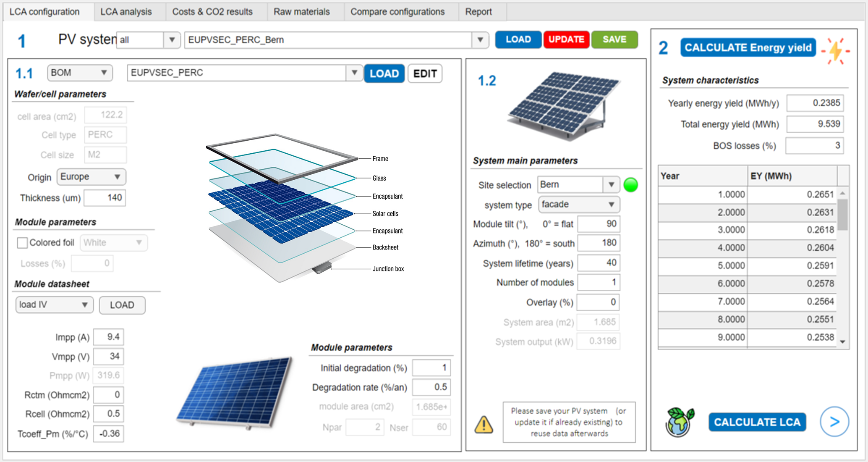Click the Module tilt input field
The image size is (868, 462).
[x=599, y=224]
